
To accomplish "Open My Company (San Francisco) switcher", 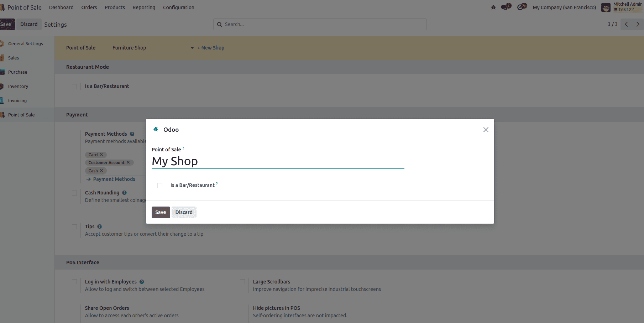I will point(564,7).
